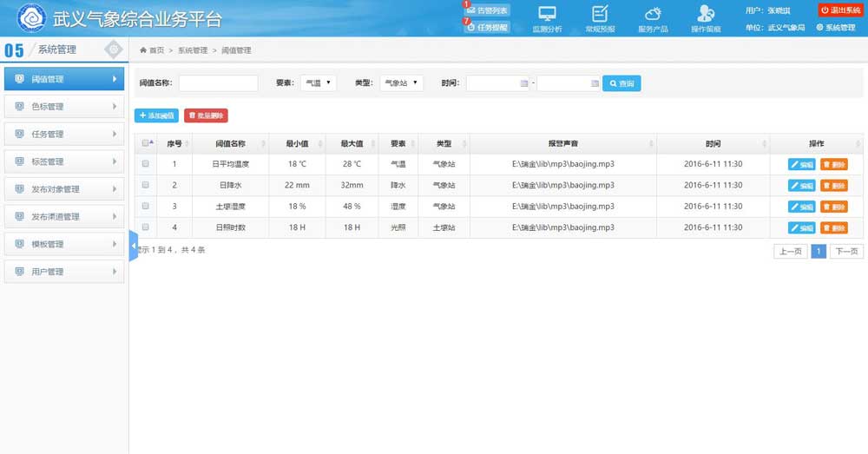Open the 告警列表 alarm list
This screenshot has height=454, width=868.
coord(488,10)
